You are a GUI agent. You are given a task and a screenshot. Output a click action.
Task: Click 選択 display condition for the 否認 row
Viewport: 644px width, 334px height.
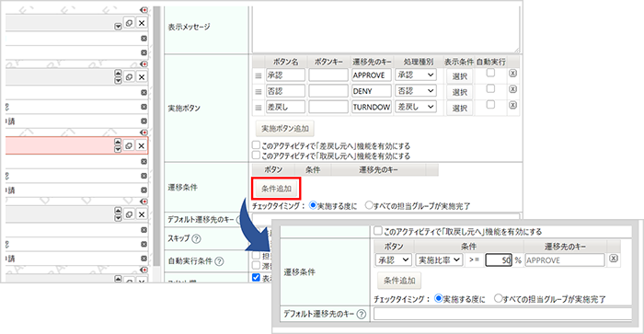click(x=460, y=92)
